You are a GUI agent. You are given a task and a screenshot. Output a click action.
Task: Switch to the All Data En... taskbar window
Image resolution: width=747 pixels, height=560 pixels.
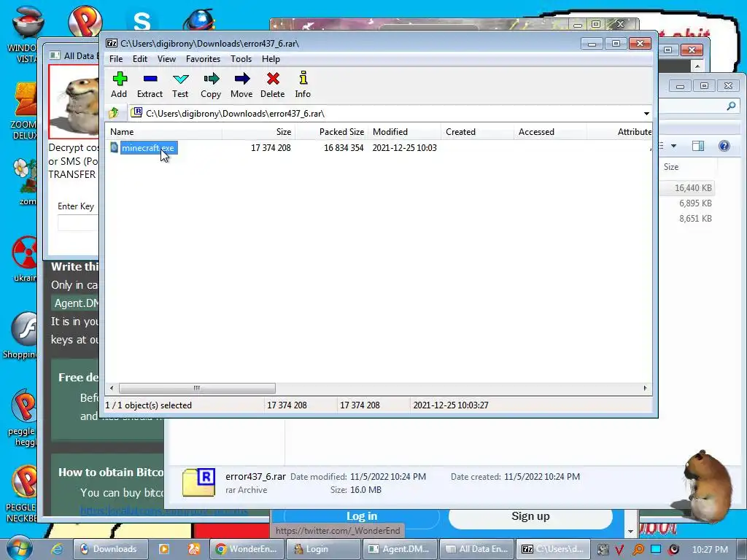[476, 549]
